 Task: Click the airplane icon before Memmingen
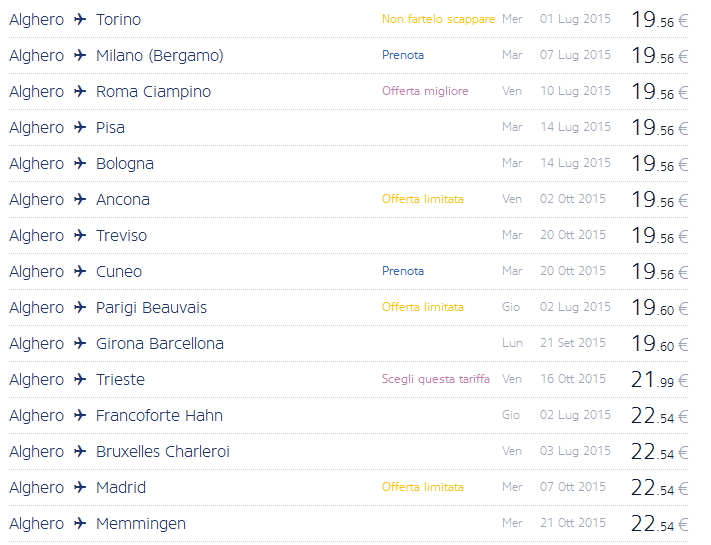point(80,524)
